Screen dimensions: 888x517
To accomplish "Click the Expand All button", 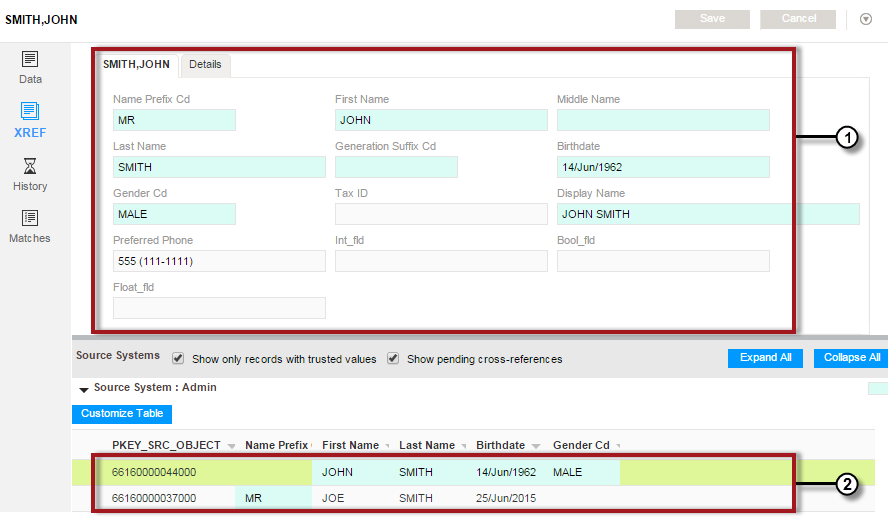I will coord(765,358).
